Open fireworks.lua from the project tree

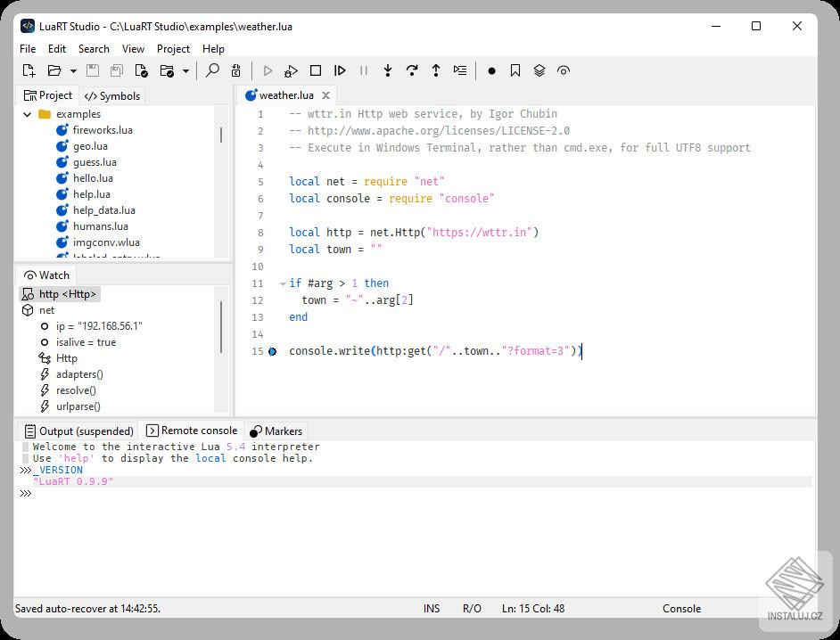[x=102, y=130]
